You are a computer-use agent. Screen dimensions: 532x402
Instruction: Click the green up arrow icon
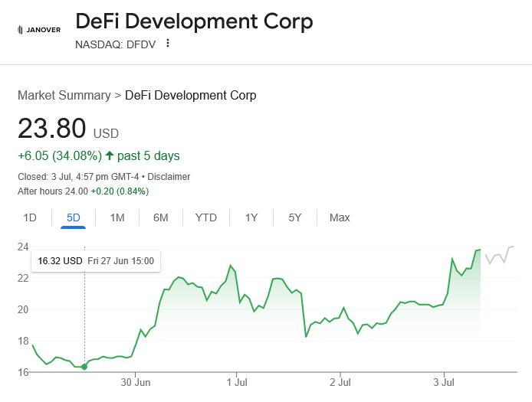point(110,155)
